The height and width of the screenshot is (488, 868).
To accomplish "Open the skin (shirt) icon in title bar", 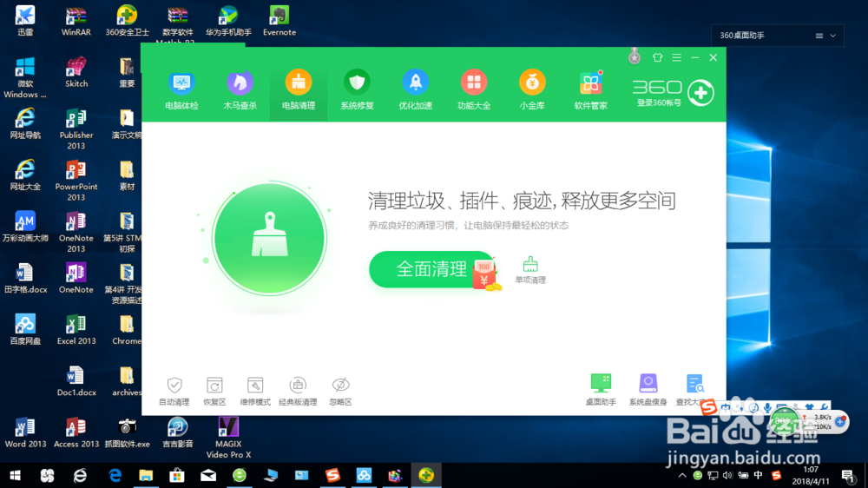I will coord(657,57).
